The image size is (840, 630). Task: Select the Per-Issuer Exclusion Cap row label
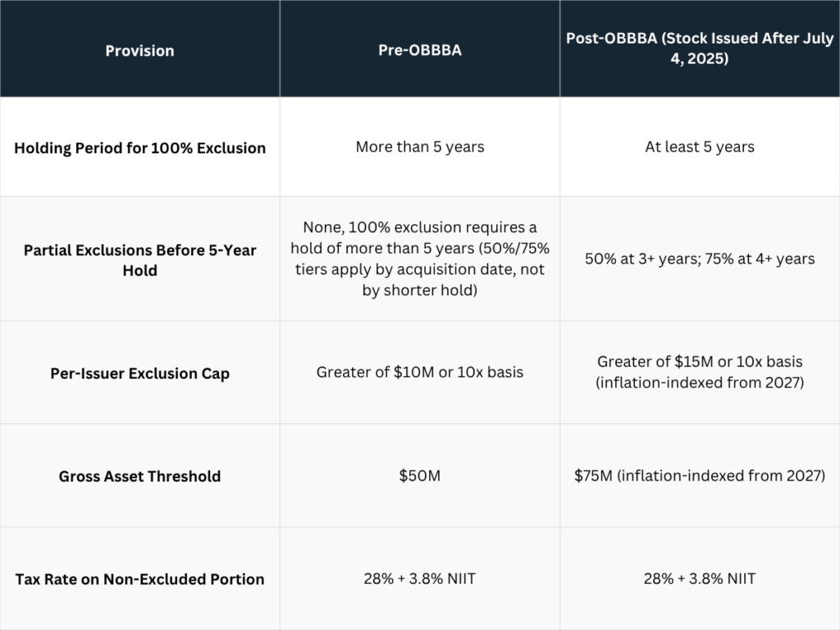139,373
